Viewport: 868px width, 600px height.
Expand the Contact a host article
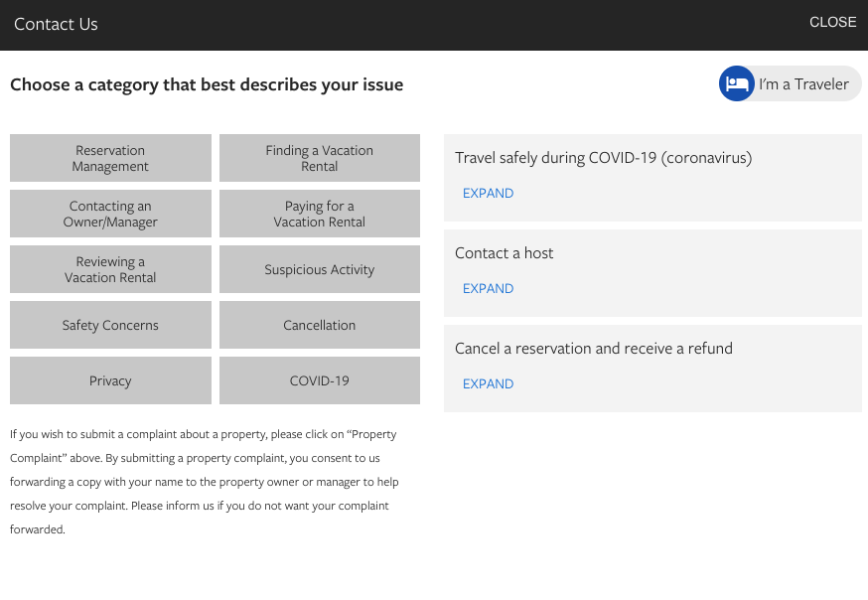point(488,288)
